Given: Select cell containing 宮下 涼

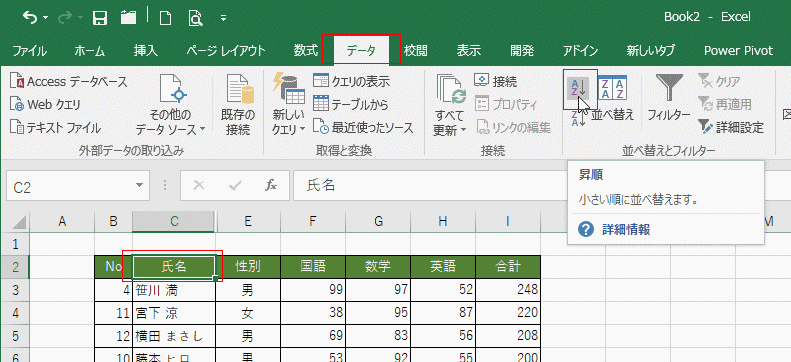Looking at the screenshot, I should pyautogui.click(x=174, y=313).
